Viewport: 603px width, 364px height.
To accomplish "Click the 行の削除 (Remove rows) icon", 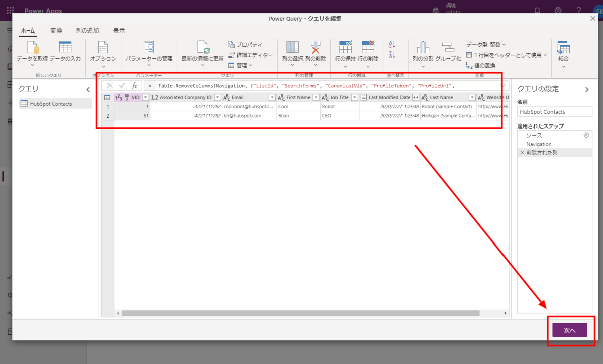I will 368,47.
